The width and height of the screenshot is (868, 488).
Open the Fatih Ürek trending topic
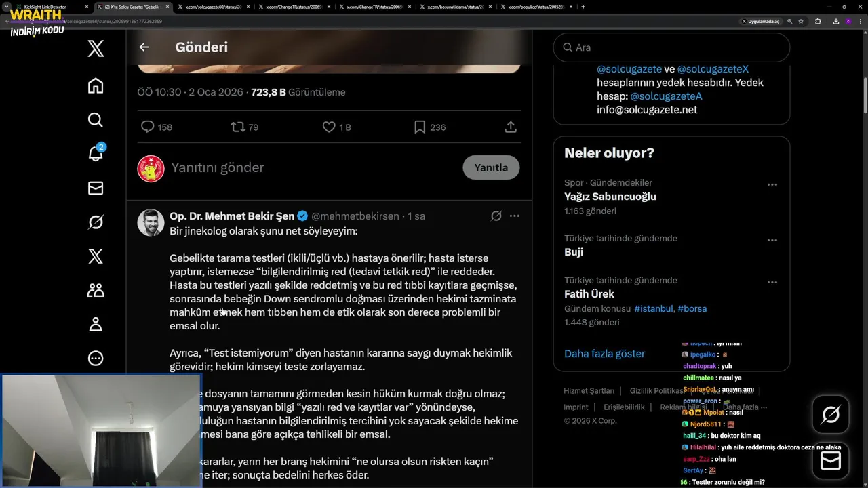coord(589,294)
